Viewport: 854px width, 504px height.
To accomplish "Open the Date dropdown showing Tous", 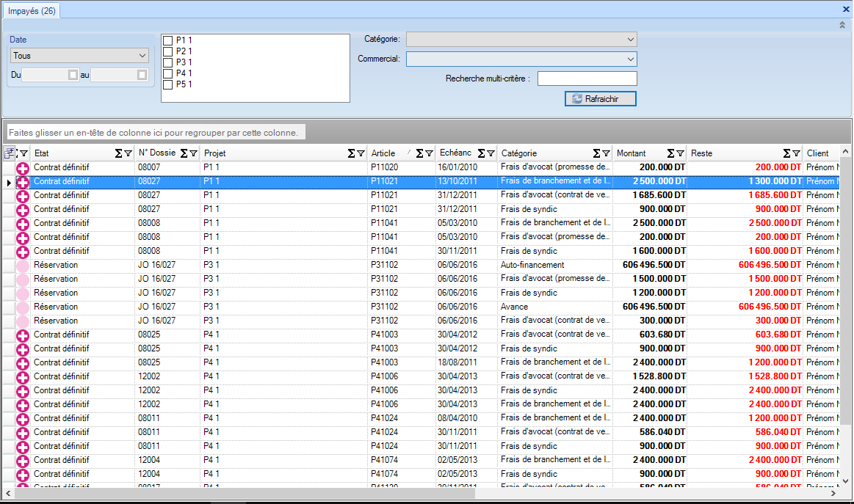I will (80, 56).
